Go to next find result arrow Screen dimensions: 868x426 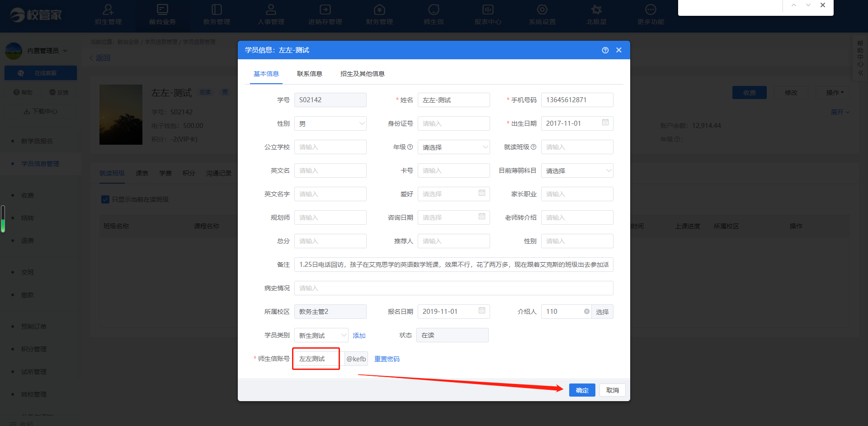point(808,5)
